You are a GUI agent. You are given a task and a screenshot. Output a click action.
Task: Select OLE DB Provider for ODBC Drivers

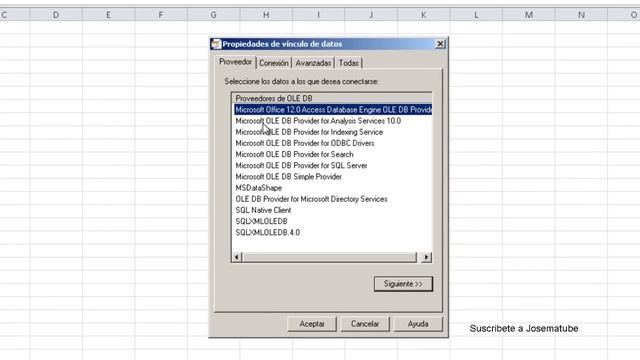click(x=305, y=143)
